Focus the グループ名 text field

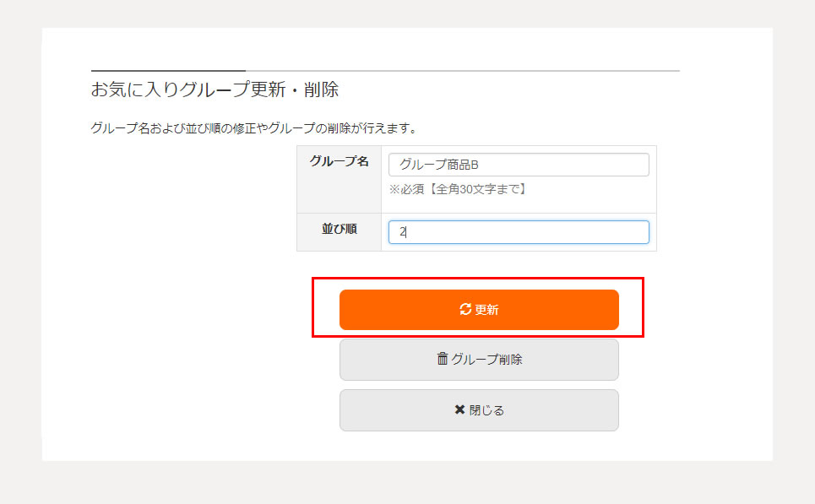(519, 165)
